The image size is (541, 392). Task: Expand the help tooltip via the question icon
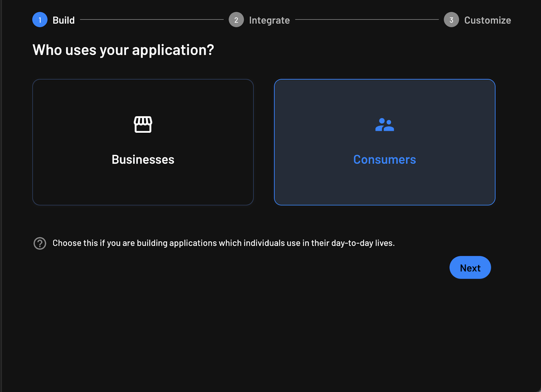pyautogui.click(x=40, y=243)
